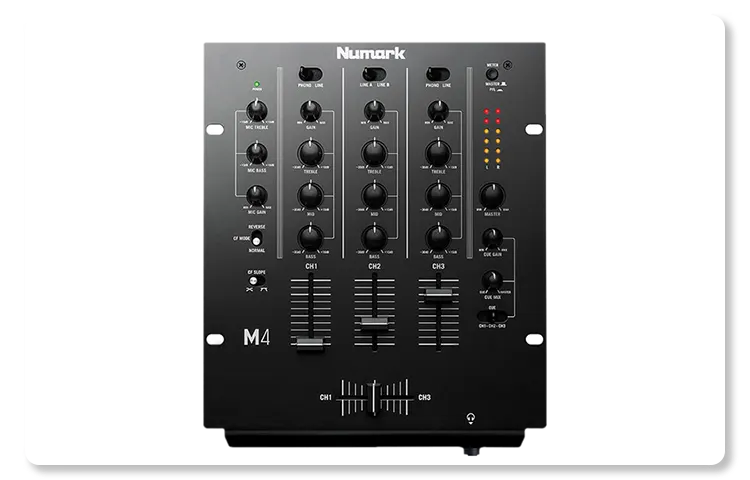
Task: Click the CH1 label beside crossfader
Action: pyautogui.click(x=326, y=397)
